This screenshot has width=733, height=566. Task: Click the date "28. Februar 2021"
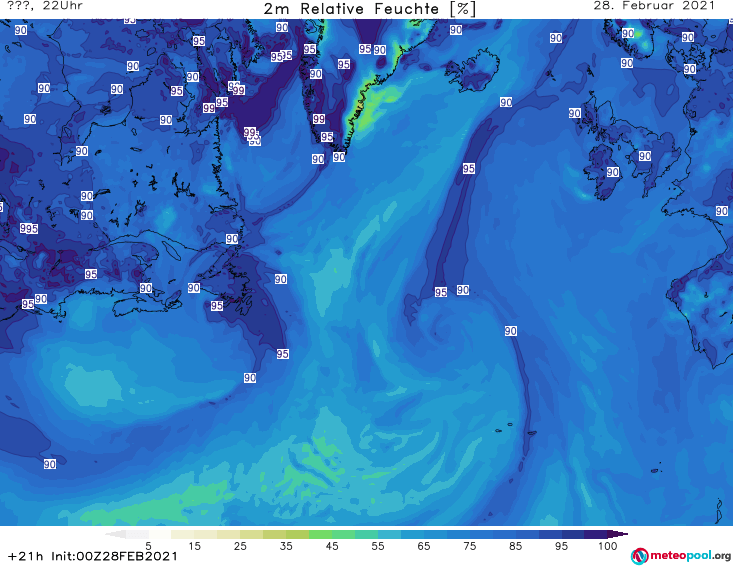coord(654,6)
